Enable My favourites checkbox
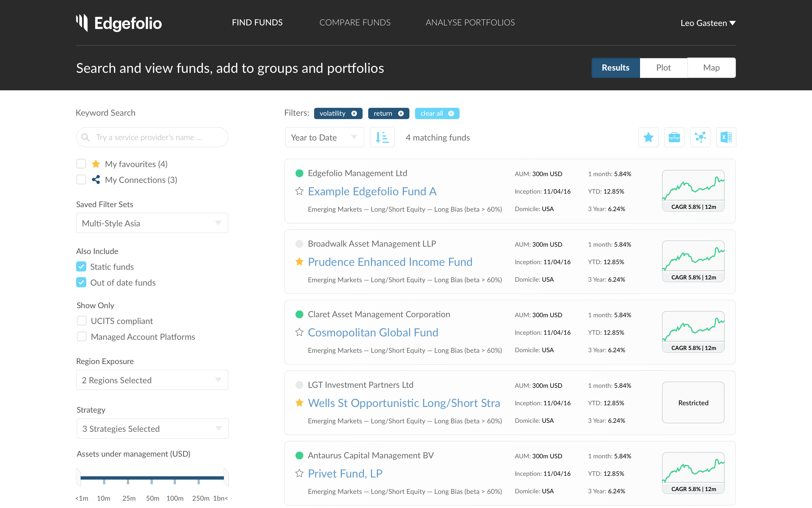This screenshot has width=812, height=508. [x=81, y=164]
